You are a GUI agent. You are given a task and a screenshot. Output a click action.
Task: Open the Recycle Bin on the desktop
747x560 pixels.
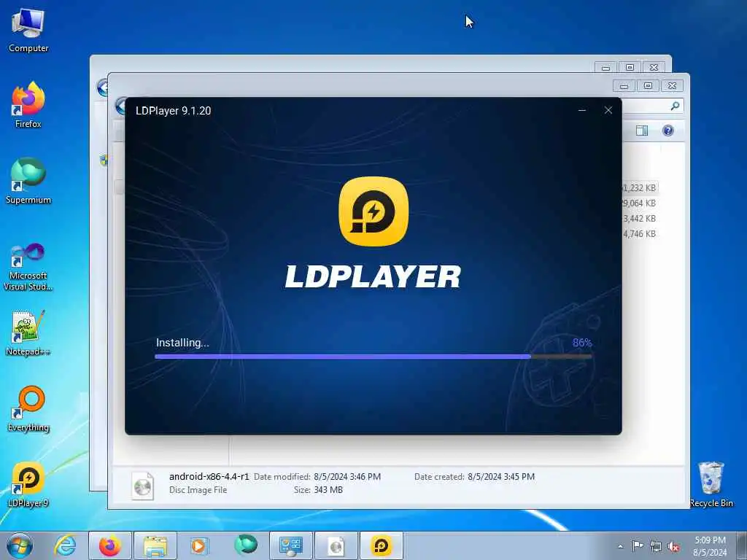click(711, 485)
